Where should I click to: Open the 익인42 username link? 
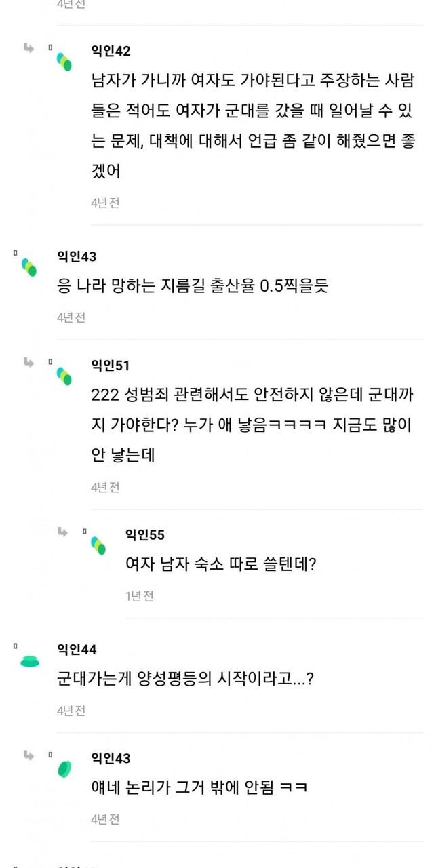(x=111, y=52)
